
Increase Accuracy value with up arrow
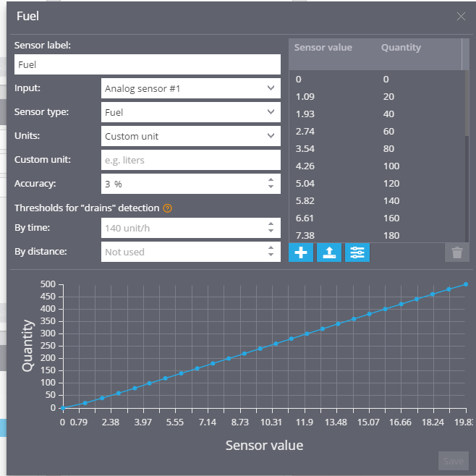click(x=271, y=180)
